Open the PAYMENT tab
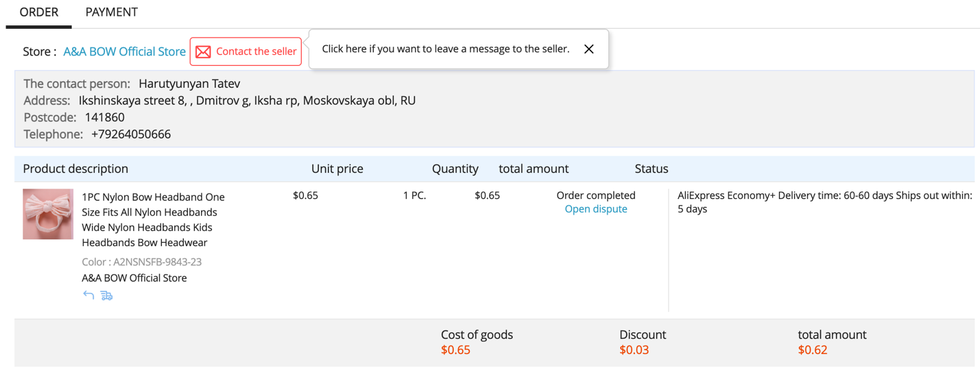Image resolution: width=980 pixels, height=371 pixels. pos(112,12)
